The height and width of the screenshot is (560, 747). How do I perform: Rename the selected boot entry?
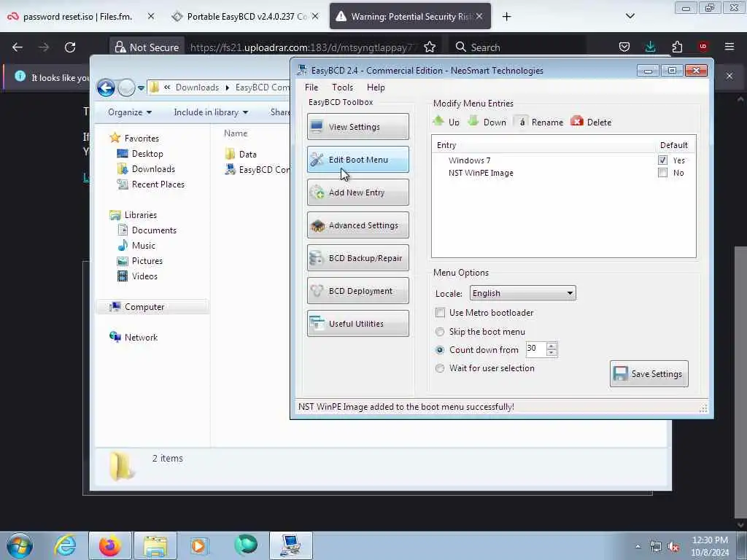(541, 122)
